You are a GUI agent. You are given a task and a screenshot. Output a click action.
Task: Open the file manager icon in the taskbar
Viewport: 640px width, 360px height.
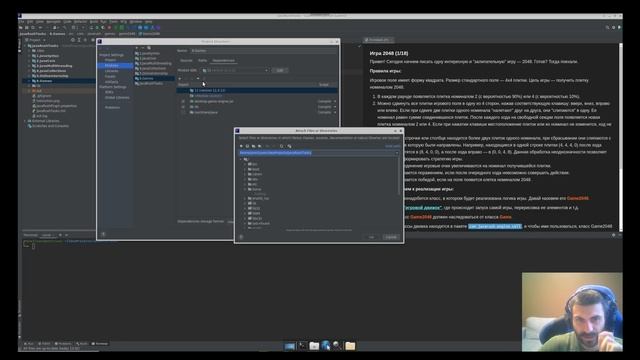pos(314,346)
